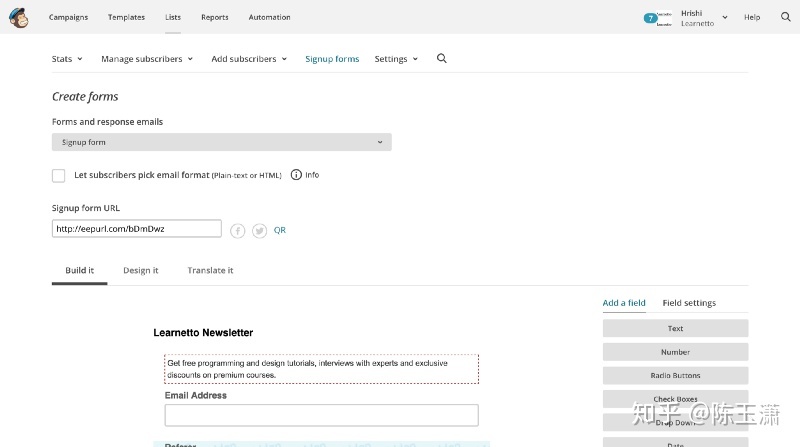Expand the Settings dropdown
Viewport: 800px width, 447px height.
coord(396,59)
